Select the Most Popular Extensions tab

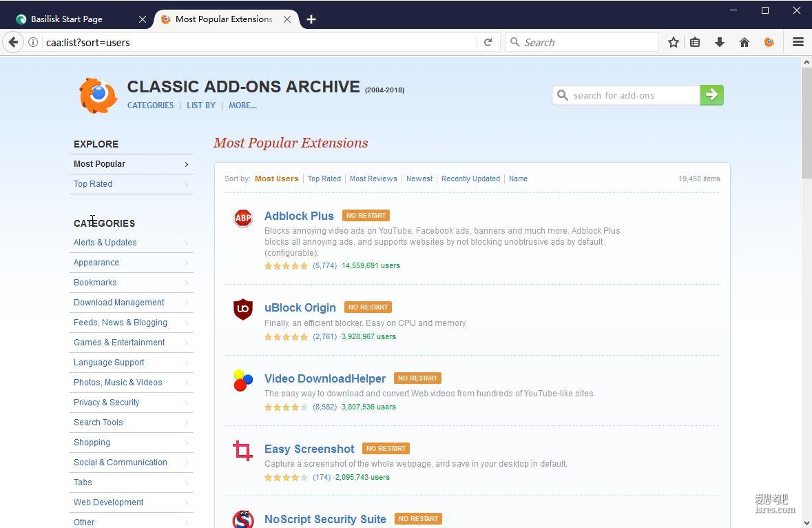coord(227,19)
